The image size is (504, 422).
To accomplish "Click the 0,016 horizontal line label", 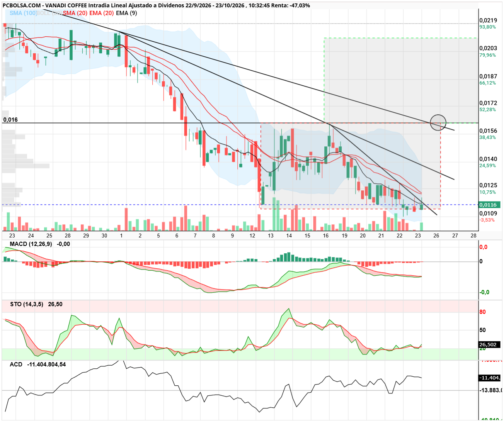I will pyautogui.click(x=10, y=120).
